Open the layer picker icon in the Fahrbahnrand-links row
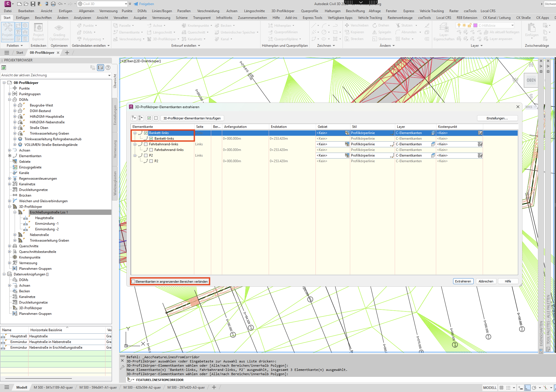The image size is (556, 392). point(433,144)
